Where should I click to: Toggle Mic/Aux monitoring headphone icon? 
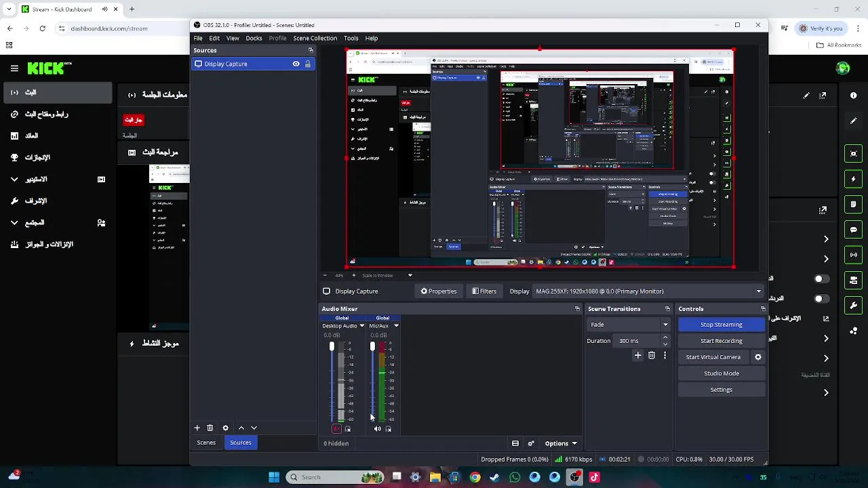[x=389, y=429]
